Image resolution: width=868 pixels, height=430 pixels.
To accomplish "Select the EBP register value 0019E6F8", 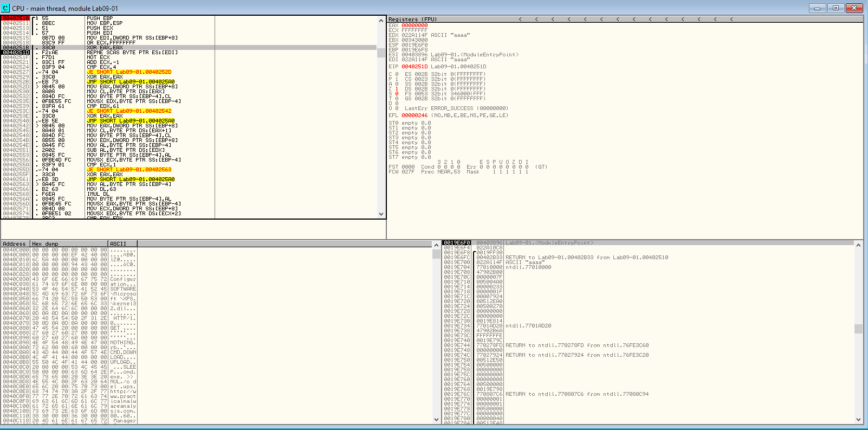I will click(x=414, y=50).
